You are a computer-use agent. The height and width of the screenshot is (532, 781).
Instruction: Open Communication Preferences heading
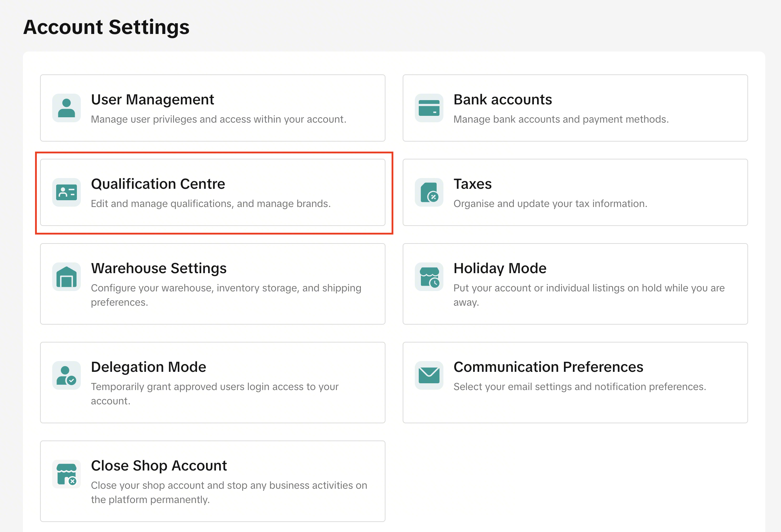click(x=549, y=367)
